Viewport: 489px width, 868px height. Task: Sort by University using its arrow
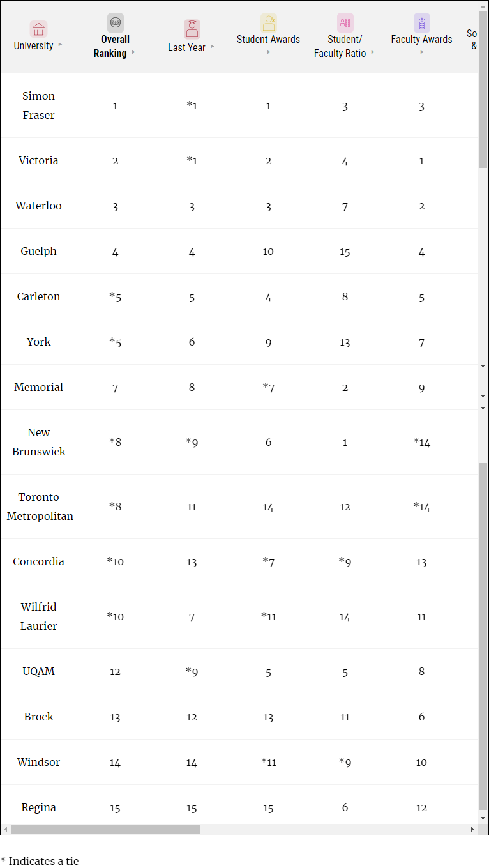(61, 45)
